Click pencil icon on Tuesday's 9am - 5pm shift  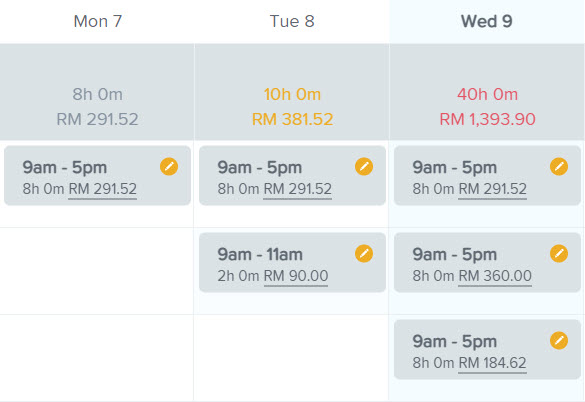coord(364,166)
